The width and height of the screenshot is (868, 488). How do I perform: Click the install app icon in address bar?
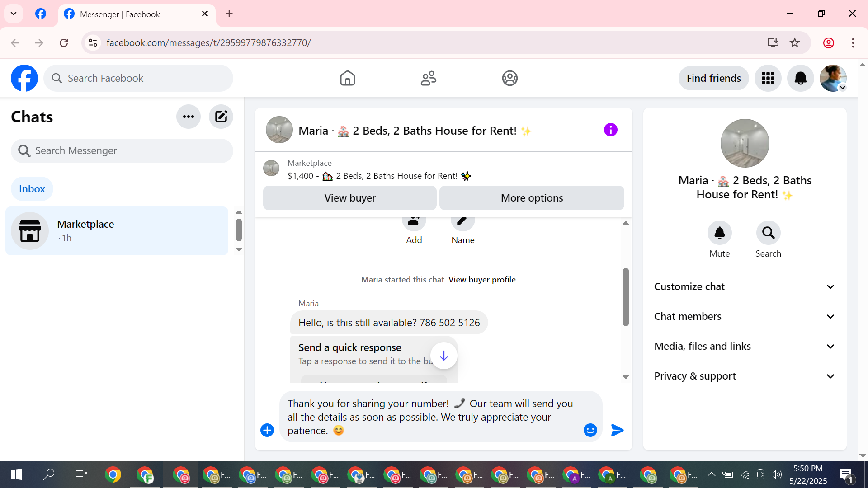click(773, 43)
